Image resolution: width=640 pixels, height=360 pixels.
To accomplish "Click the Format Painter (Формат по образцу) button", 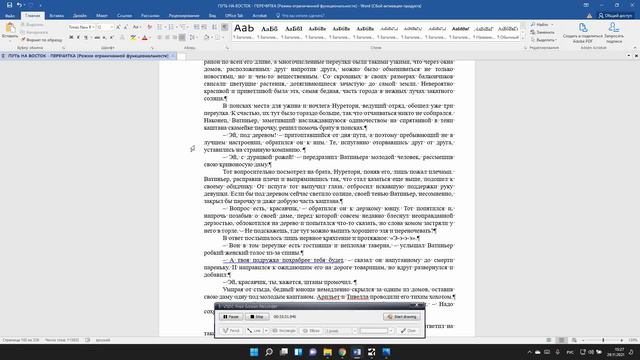I will click(x=42, y=40).
